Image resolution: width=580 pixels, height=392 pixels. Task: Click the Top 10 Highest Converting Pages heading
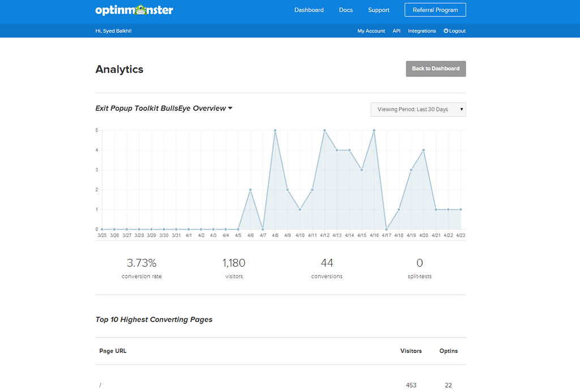(x=154, y=319)
